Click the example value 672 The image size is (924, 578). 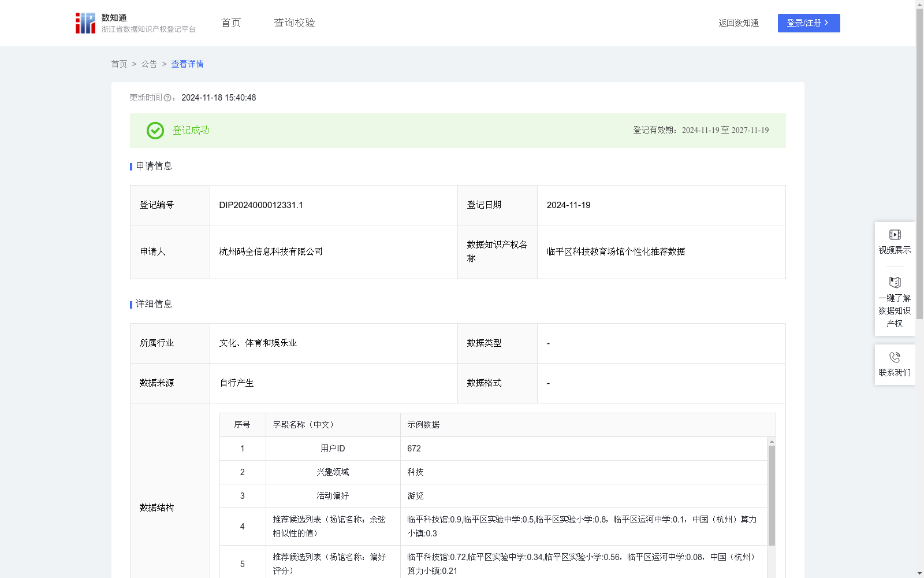(414, 449)
